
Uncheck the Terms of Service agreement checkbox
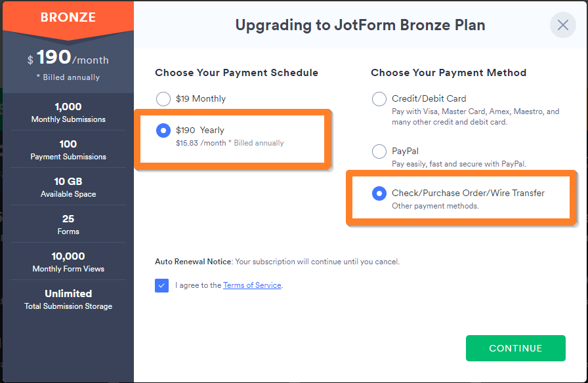coord(162,285)
